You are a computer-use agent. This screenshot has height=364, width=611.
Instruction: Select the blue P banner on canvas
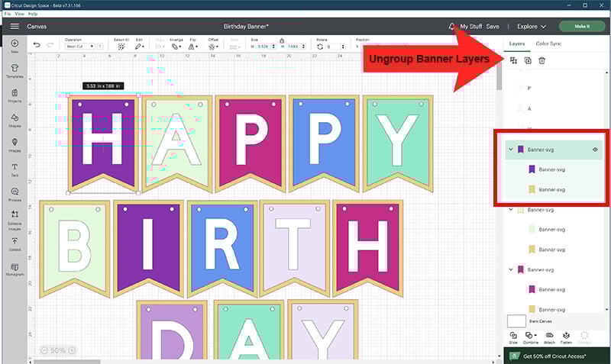(324, 143)
